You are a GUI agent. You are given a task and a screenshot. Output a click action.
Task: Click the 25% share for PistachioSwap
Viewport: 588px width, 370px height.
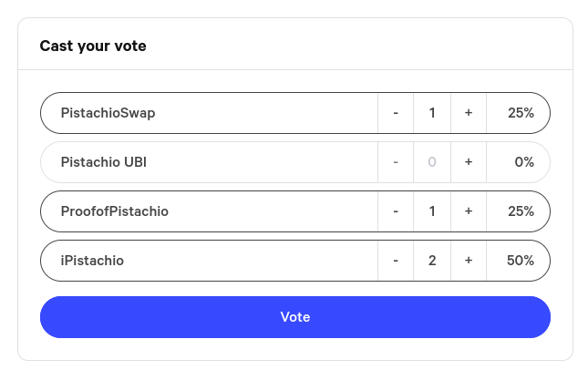point(521,113)
